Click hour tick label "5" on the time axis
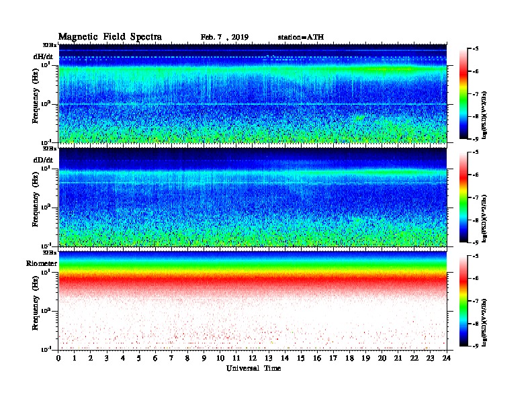Image resolution: width=532 pixels, height=411 pixels. (139, 359)
